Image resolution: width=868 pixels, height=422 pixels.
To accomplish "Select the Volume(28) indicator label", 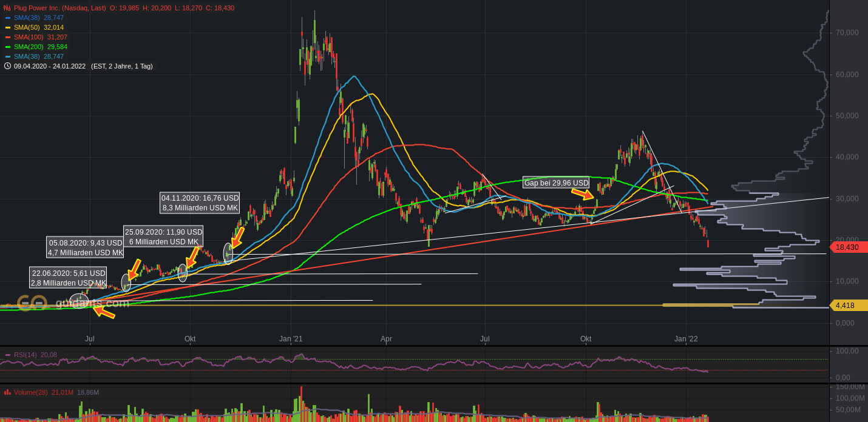I will point(31,392).
